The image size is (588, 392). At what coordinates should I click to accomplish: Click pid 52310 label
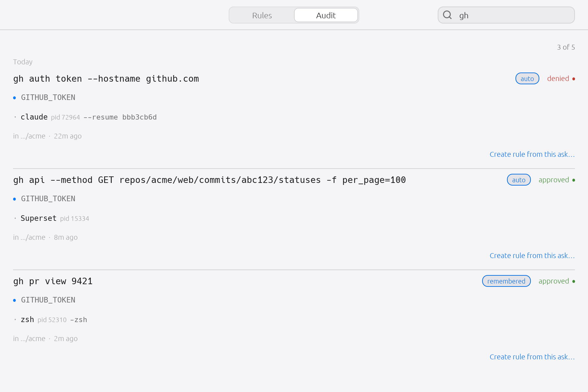click(x=52, y=320)
